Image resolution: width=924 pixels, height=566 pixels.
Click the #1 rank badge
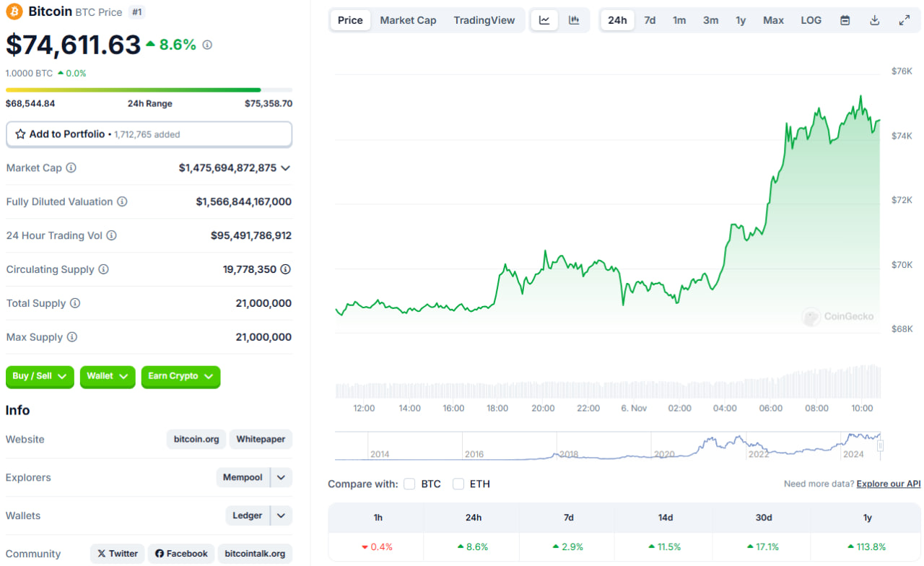136,12
